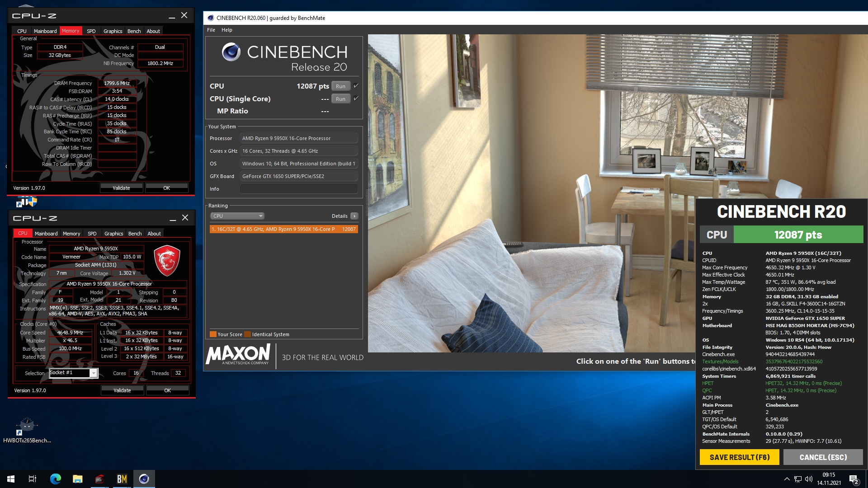Click Cores x GHz field value

(299, 151)
